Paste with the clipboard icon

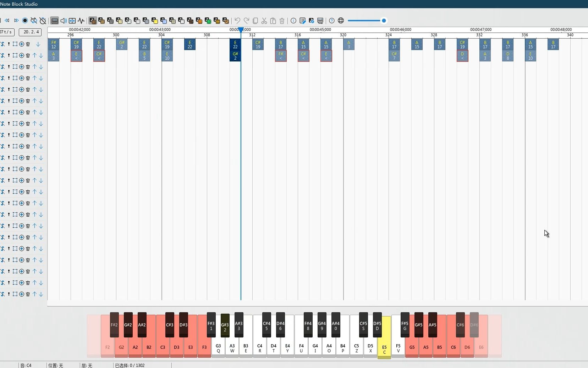273,21
